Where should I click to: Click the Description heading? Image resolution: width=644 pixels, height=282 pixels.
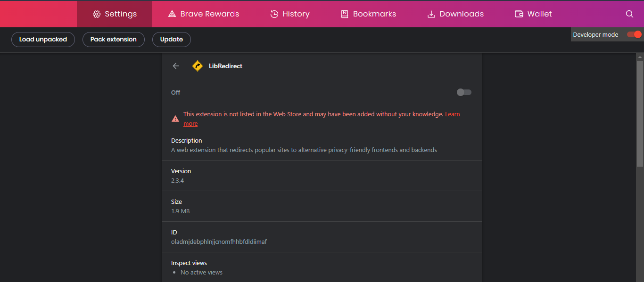187,140
